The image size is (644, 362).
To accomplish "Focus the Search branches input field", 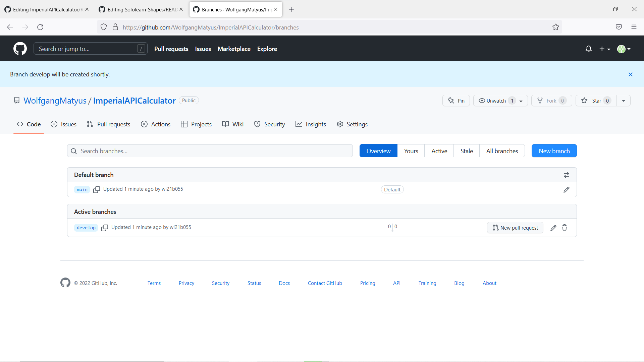I will pos(210,151).
